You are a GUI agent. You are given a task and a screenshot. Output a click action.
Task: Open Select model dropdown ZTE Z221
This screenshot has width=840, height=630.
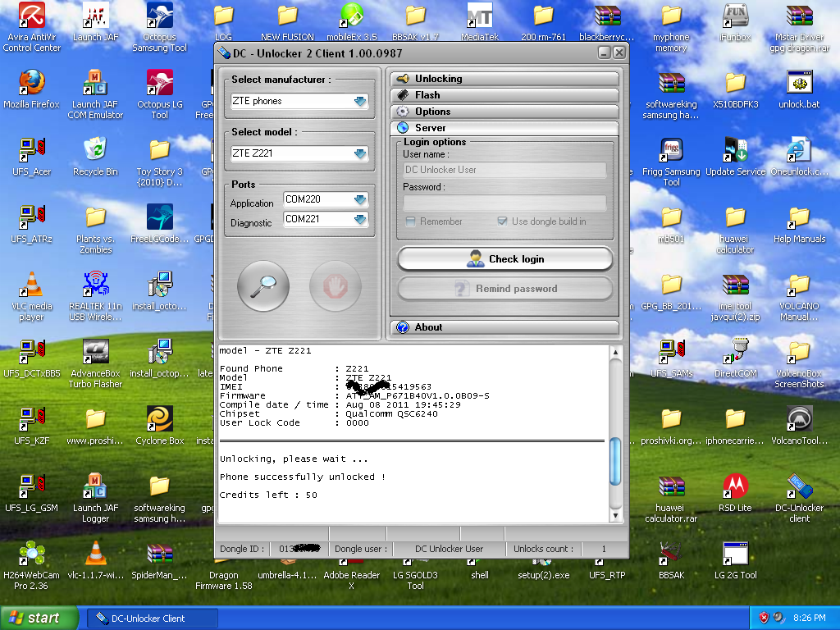pos(299,153)
